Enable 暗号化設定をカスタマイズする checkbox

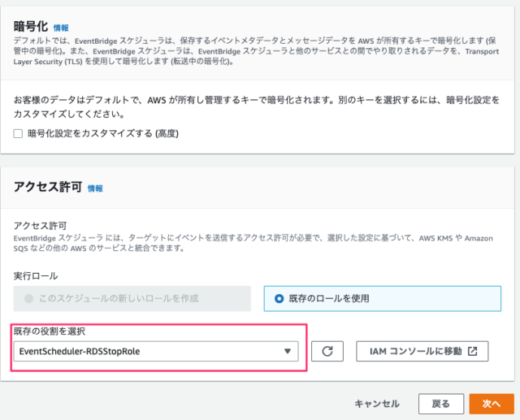18,133
